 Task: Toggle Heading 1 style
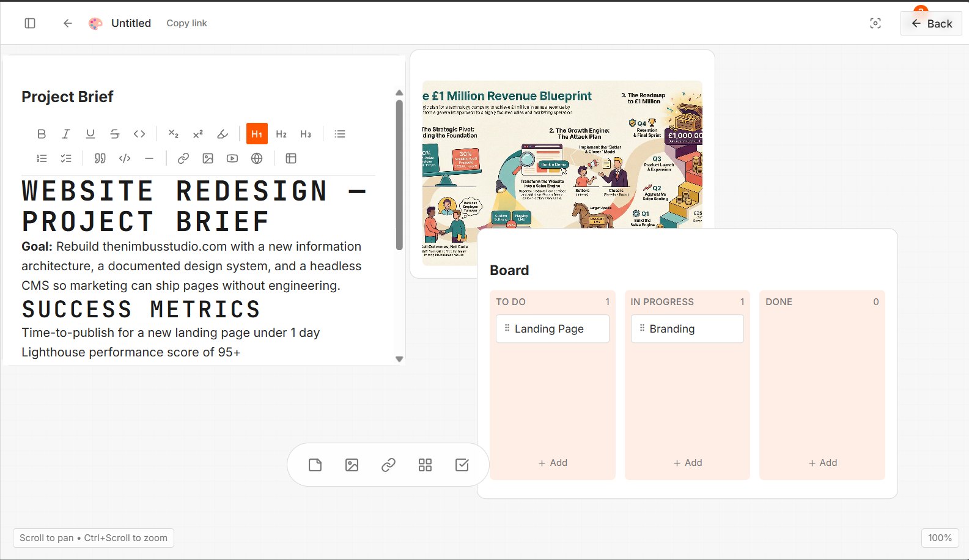(257, 134)
